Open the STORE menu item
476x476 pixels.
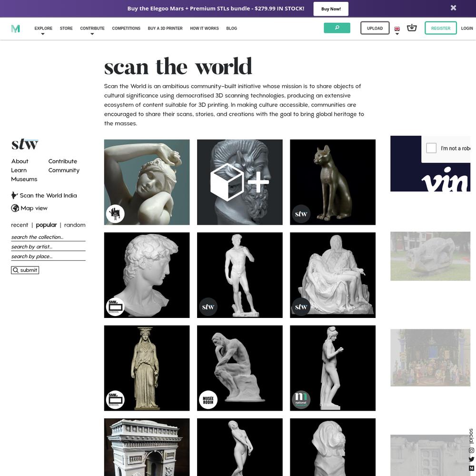(x=66, y=28)
